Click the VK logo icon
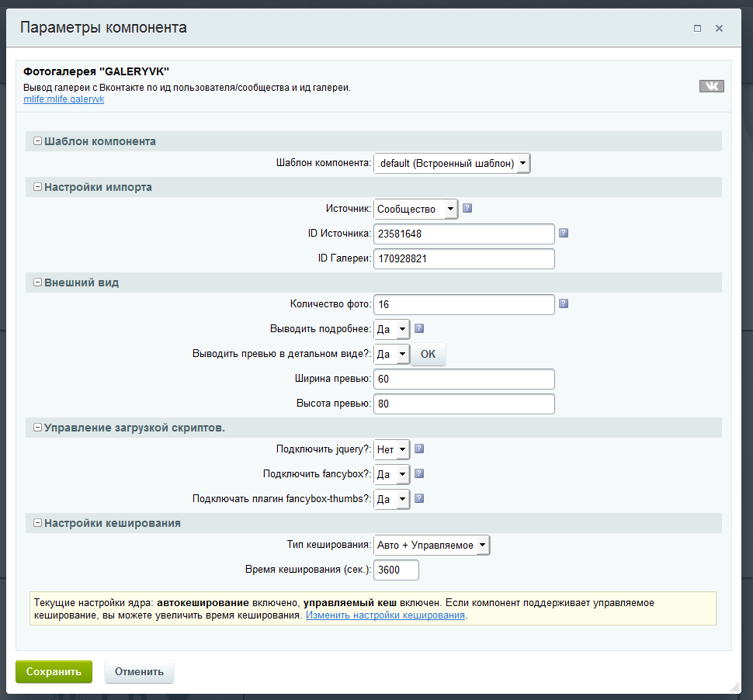The image size is (753, 700). pos(711,86)
